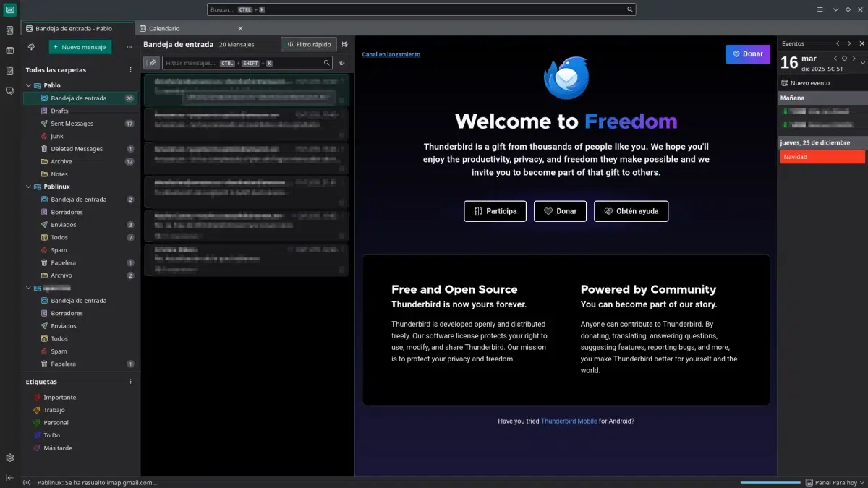Screen dimensions: 868x488
Task: Switch to the Calendario tab
Action: click(x=164, y=28)
